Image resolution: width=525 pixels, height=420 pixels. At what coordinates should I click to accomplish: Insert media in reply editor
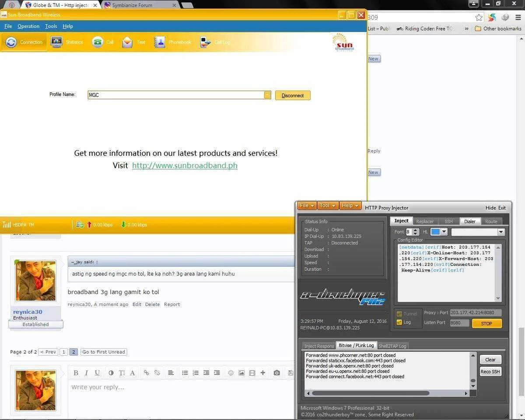pos(252,373)
